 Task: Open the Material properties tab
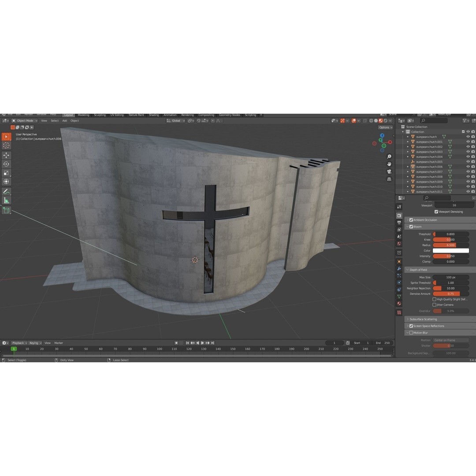pyautogui.click(x=399, y=304)
